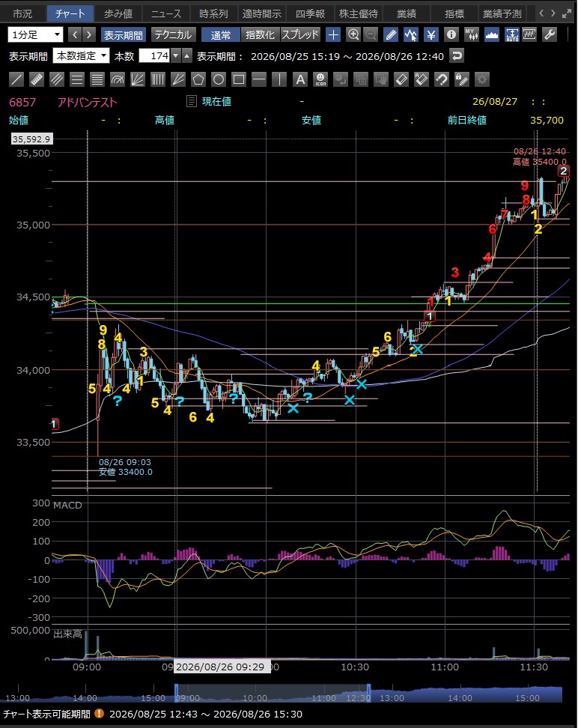Open the ニュース tab

(x=166, y=13)
